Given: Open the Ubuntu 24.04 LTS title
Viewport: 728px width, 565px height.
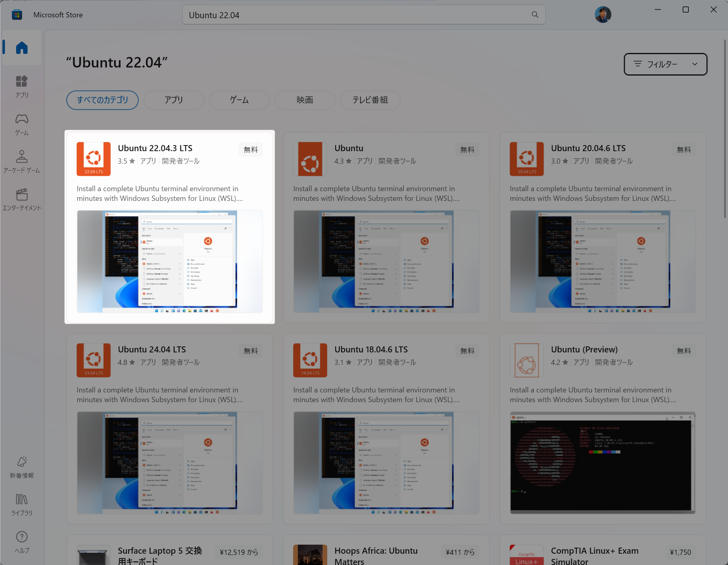Looking at the screenshot, I should pos(152,350).
